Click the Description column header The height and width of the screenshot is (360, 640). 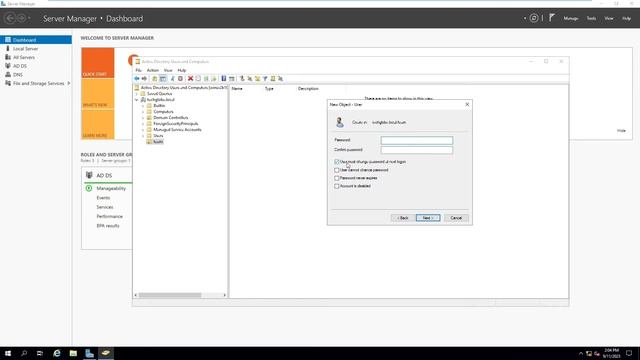click(308, 89)
